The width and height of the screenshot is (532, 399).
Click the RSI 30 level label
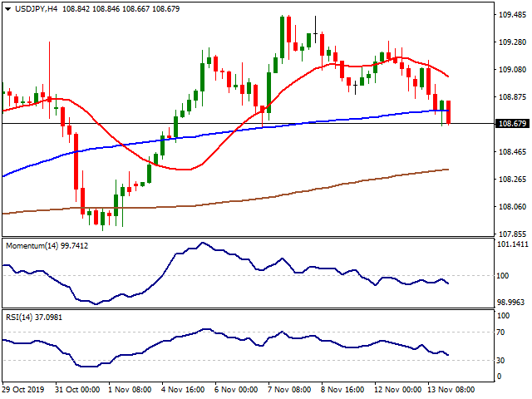click(x=500, y=361)
